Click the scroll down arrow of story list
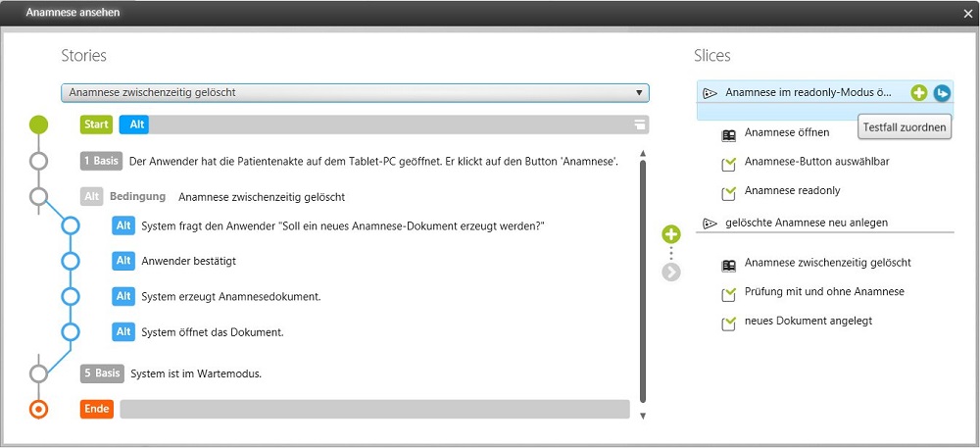Image resolution: width=980 pixels, height=448 pixels. click(x=643, y=416)
